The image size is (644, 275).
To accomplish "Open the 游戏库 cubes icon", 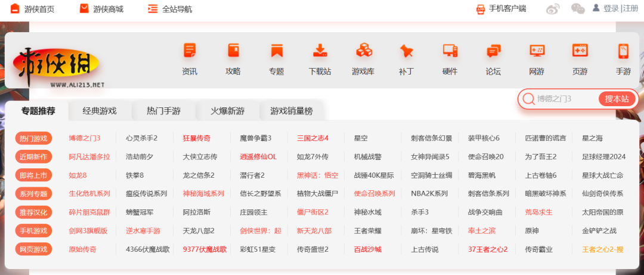I will pyautogui.click(x=364, y=51).
